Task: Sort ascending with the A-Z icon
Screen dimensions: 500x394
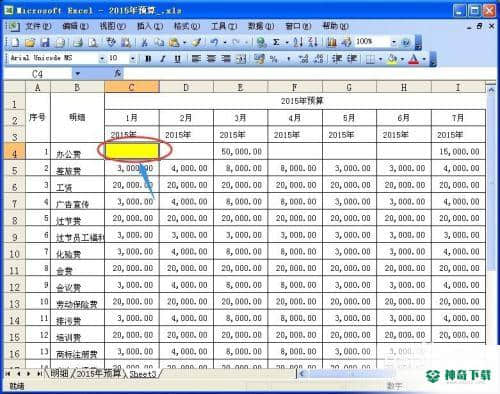Action: pos(298,42)
